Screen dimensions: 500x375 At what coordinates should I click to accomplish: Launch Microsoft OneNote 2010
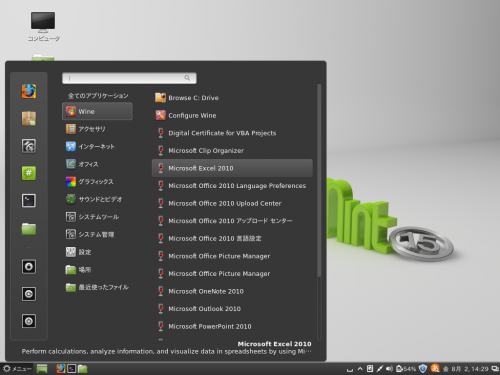coord(232,291)
